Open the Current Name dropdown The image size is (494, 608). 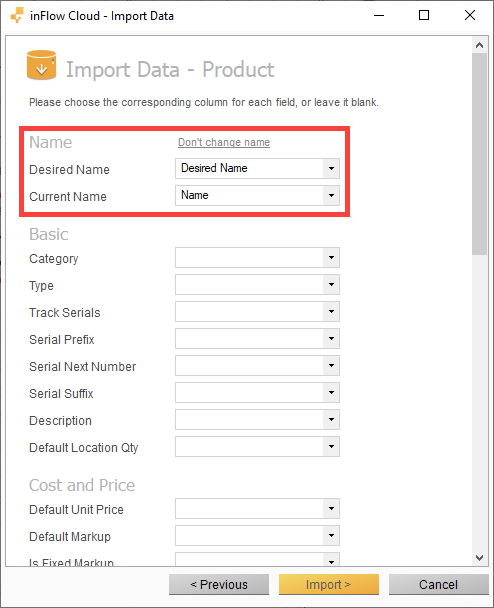pyautogui.click(x=257, y=195)
